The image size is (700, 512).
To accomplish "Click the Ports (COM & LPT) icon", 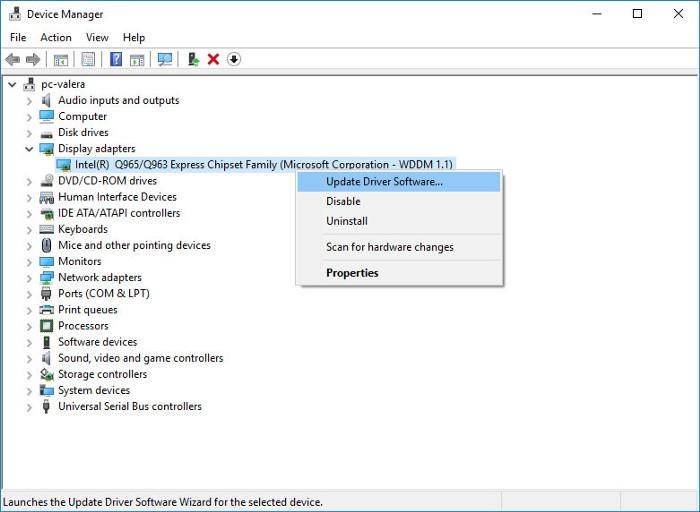I will (x=46, y=293).
